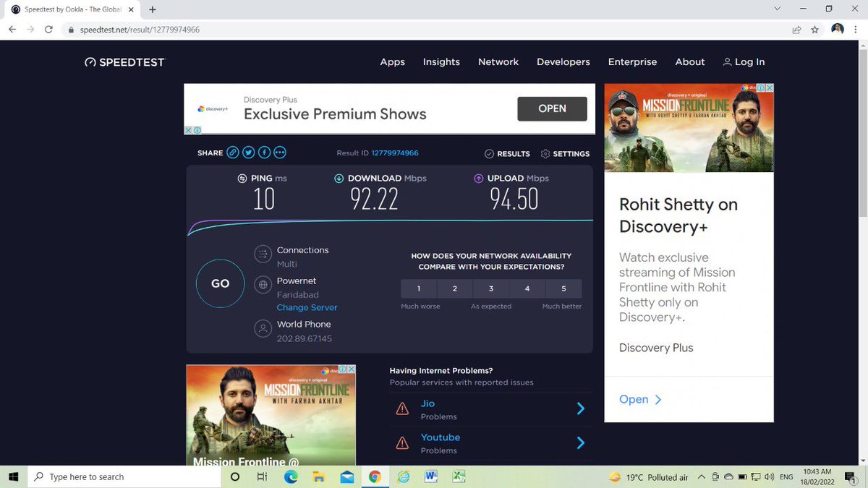This screenshot has width=868, height=488.
Task: Rate network availability as 3
Action: click(x=491, y=288)
